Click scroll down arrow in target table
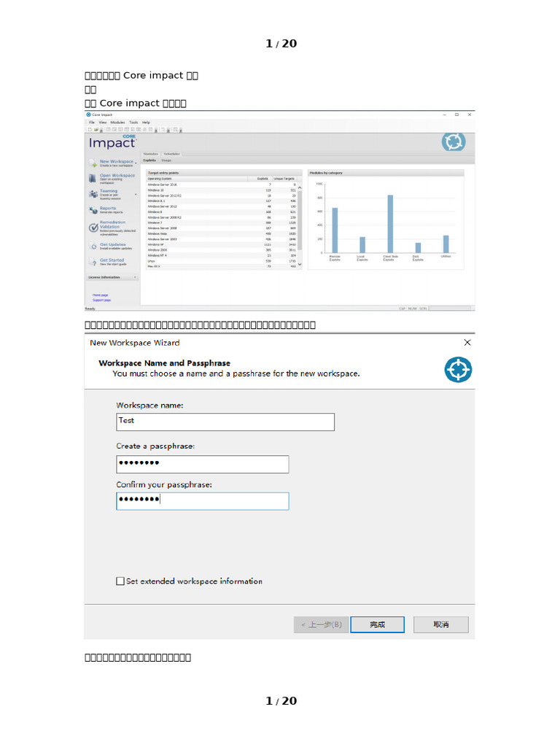Viewport: 560px width, 747px height. (x=300, y=264)
